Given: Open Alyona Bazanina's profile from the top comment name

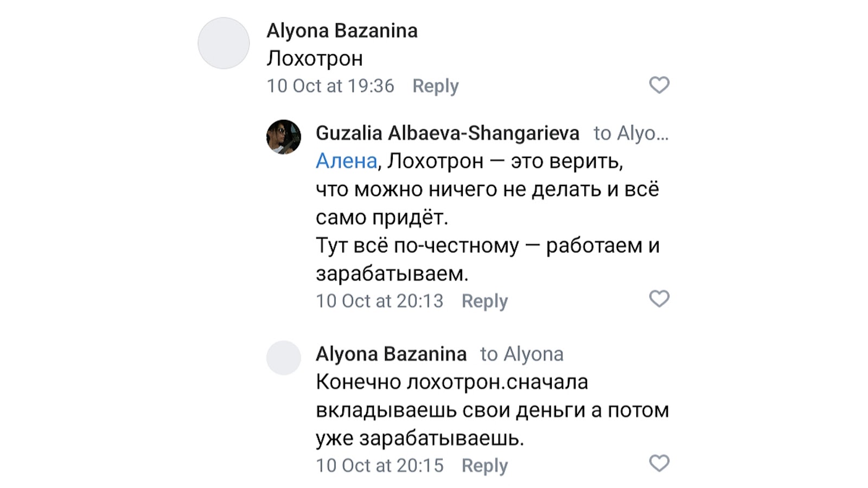Looking at the screenshot, I should 342,31.
